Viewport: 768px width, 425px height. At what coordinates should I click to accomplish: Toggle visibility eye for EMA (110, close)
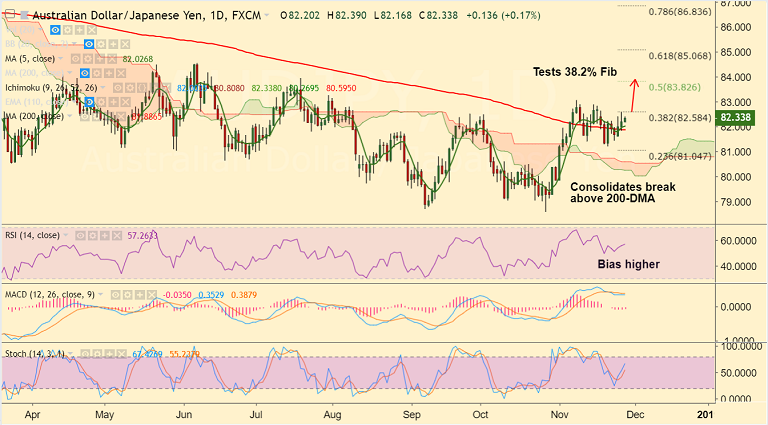[89, 102]
